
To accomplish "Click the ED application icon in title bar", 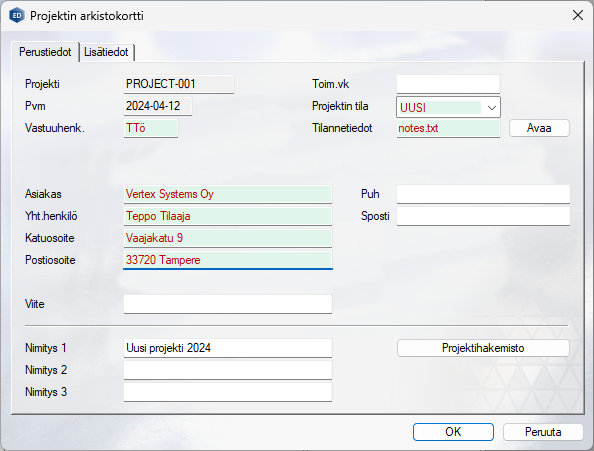I will [x=17, y=16].
